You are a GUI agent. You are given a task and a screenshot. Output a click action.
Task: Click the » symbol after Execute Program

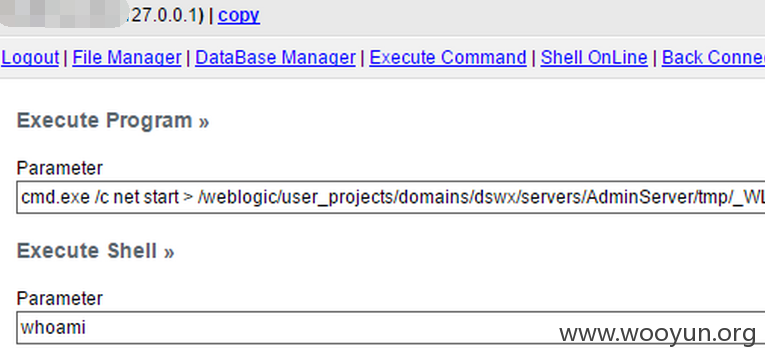(x=204, y=121)
